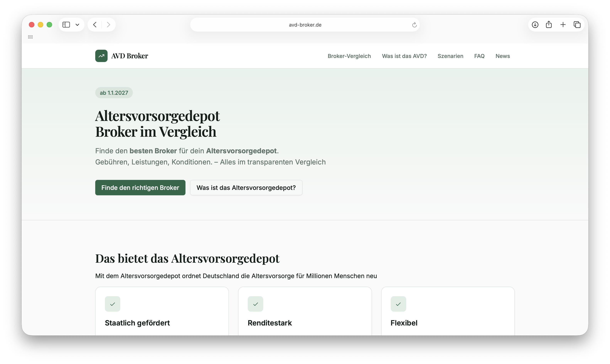Click the Mit dem Altersvorsorgedepot ordnet Deutschland text
Viewport: 610px width, 364px height.
click(x=236, y=276)
